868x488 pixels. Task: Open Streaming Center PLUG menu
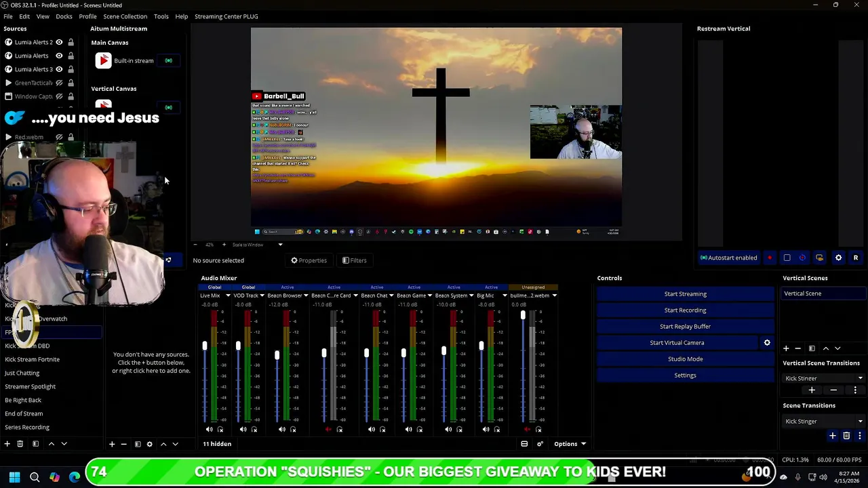(226, 16)
